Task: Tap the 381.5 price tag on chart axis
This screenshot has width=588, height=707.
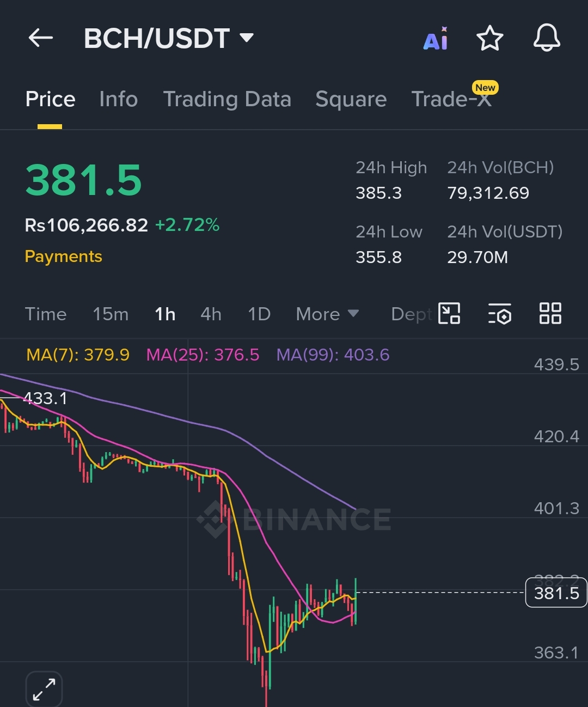Action: 556,593
